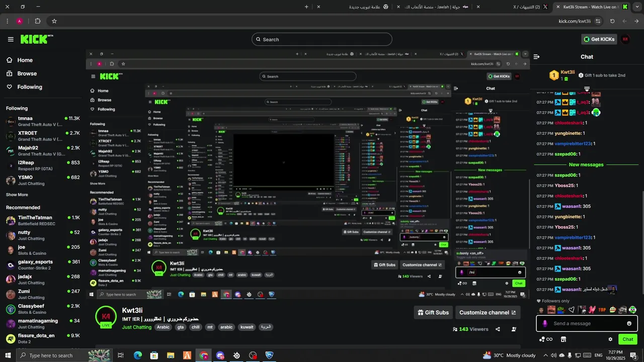Open the i2Reap channel in the main Following list
The height and width of the screenshot is (362, 644).
click(x=43, y=165)
